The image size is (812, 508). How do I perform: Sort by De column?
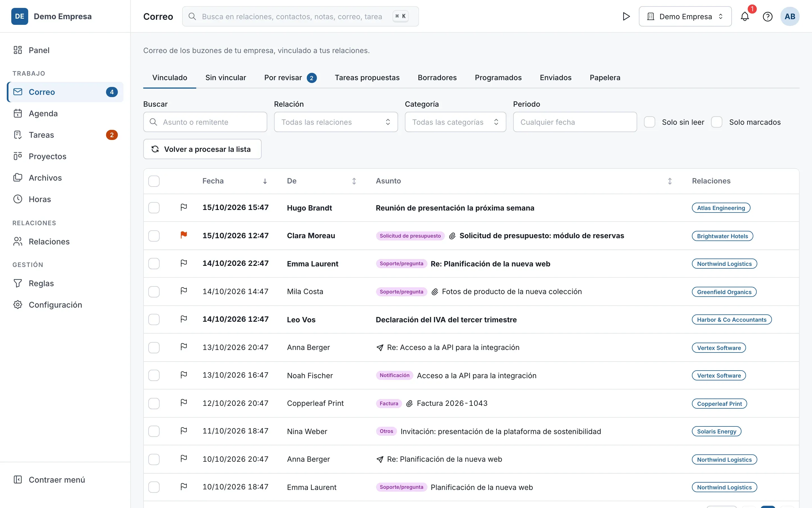pyautogui.click(x=354, y=181)
